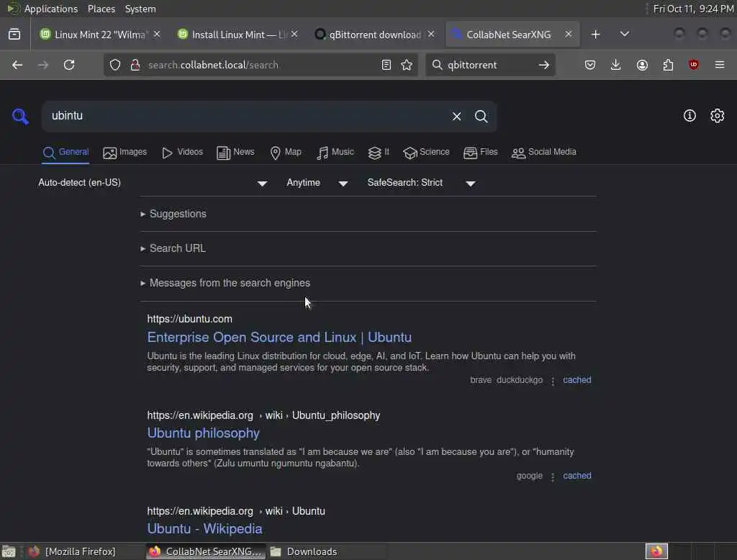Image resolution: width=737 pixels, height=560 pixels.
Task: Expand the Suggestions section
Action: [x=173, y=214]
